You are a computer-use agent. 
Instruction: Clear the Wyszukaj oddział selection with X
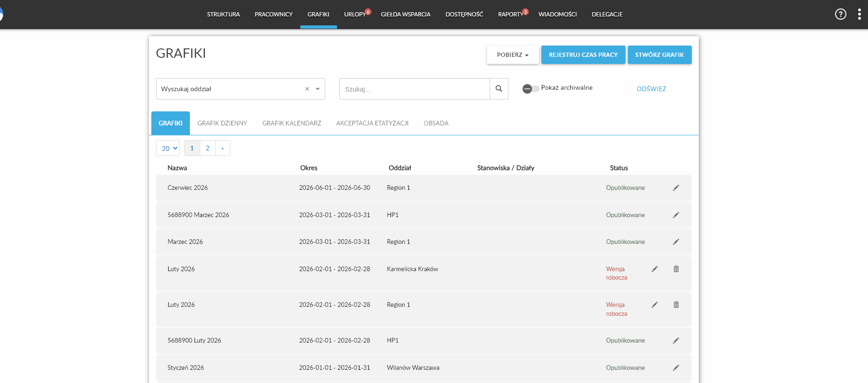pyautogui.click(x=307, y=89)
